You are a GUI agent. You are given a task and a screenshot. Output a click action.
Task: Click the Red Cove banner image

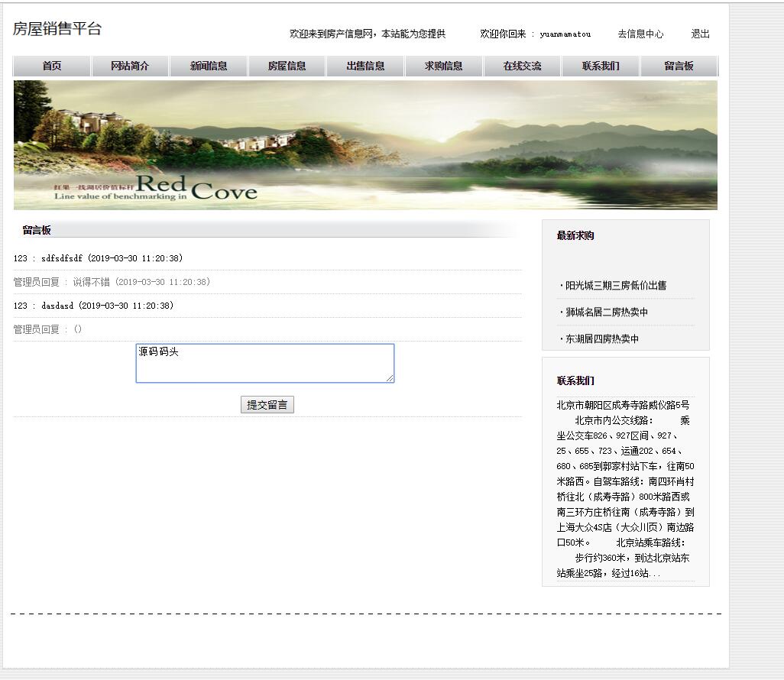[x=365, y=144]
